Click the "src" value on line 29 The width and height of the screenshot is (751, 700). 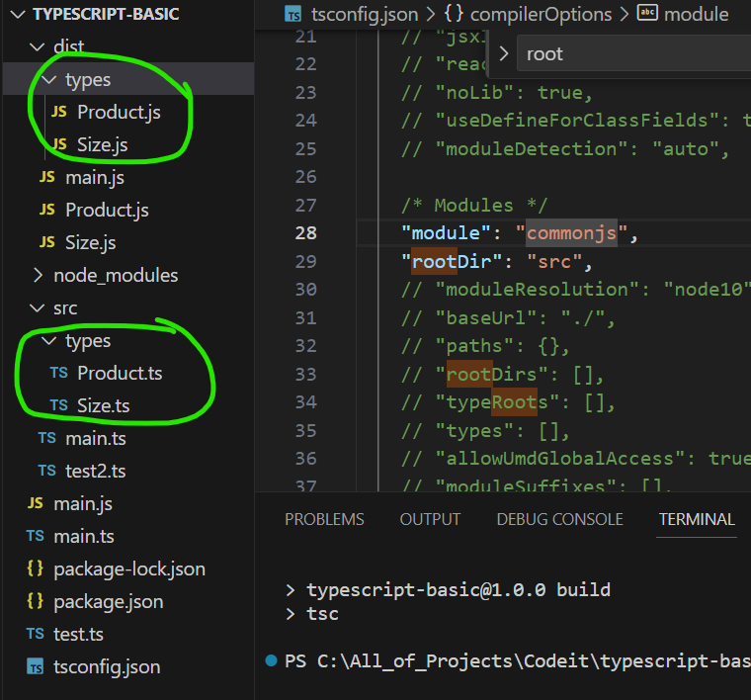coord(554,262)
